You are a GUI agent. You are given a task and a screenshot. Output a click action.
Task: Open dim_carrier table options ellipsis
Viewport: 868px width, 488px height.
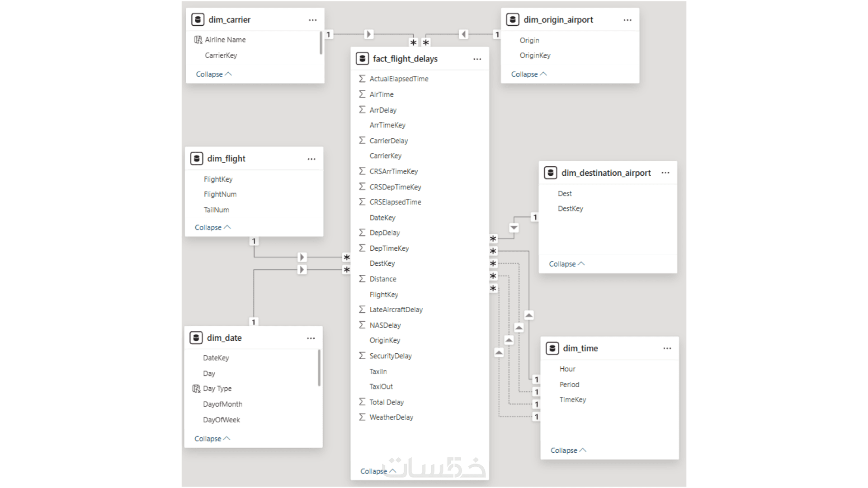[x=312, y=20]
